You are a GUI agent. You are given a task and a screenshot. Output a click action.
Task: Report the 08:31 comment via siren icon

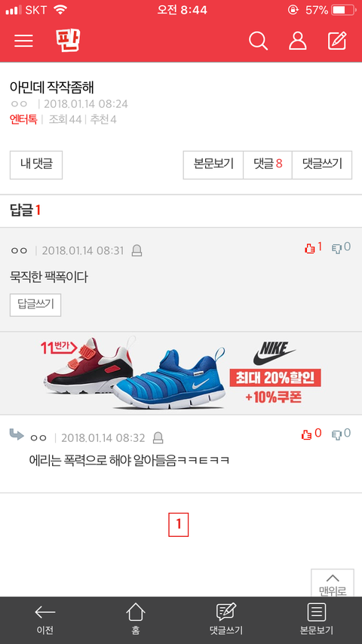[x=137, y=250]
